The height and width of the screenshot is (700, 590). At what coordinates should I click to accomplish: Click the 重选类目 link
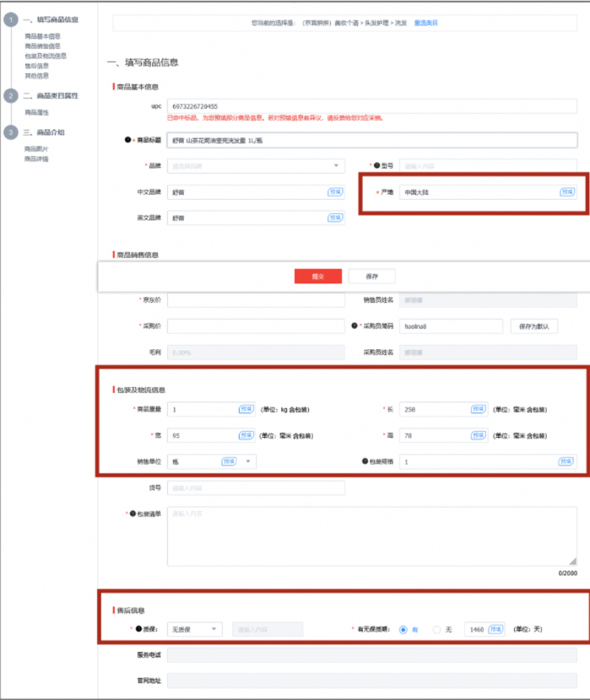(x=425, y=23)
